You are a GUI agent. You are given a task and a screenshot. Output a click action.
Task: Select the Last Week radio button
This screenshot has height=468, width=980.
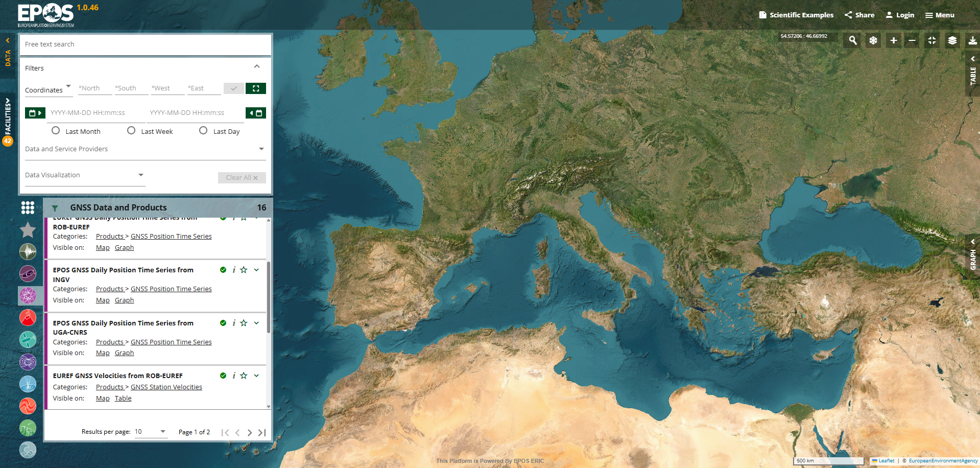(131, 131)
